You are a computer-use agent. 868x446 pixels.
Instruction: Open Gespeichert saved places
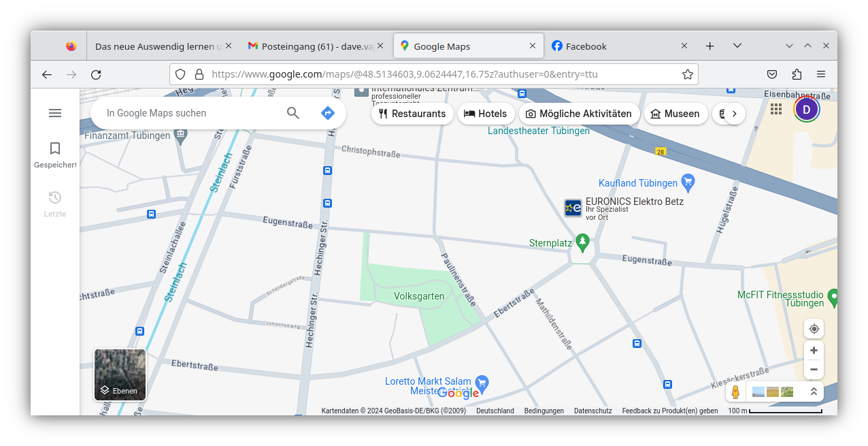click(x=55, y=155)
